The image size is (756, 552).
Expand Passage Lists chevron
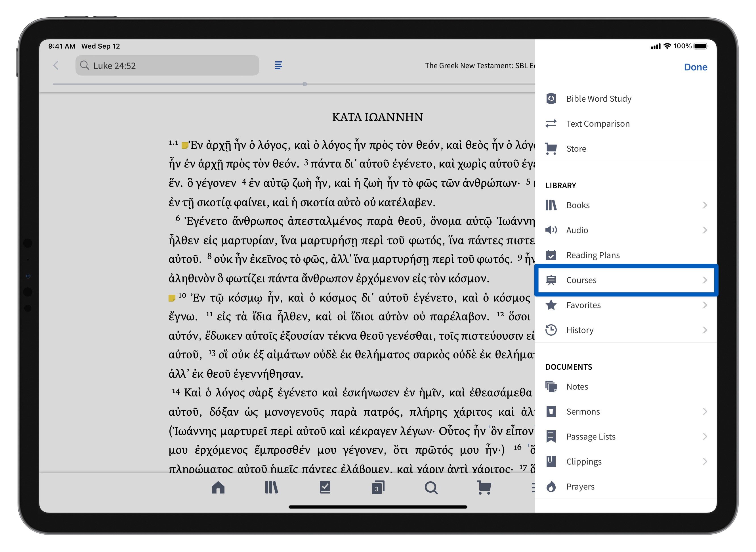click(705, 436)
